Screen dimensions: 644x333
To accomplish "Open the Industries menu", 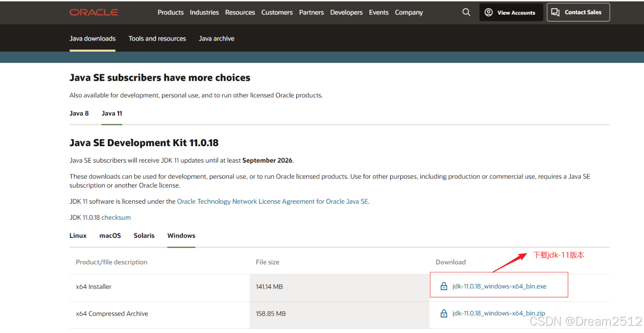I will point(204,12).
